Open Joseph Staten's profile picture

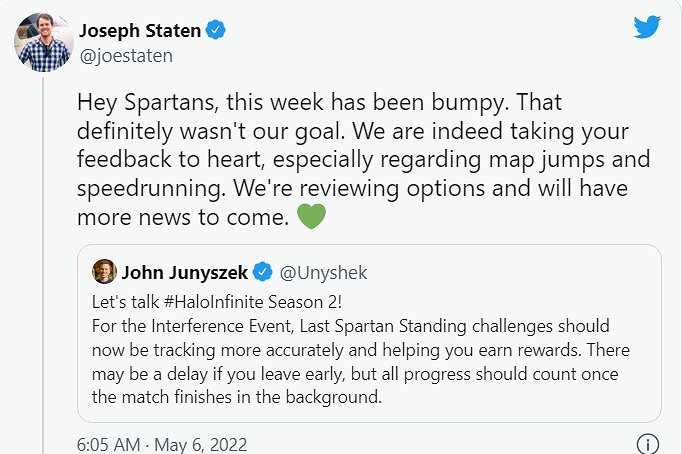pos(41,43)
